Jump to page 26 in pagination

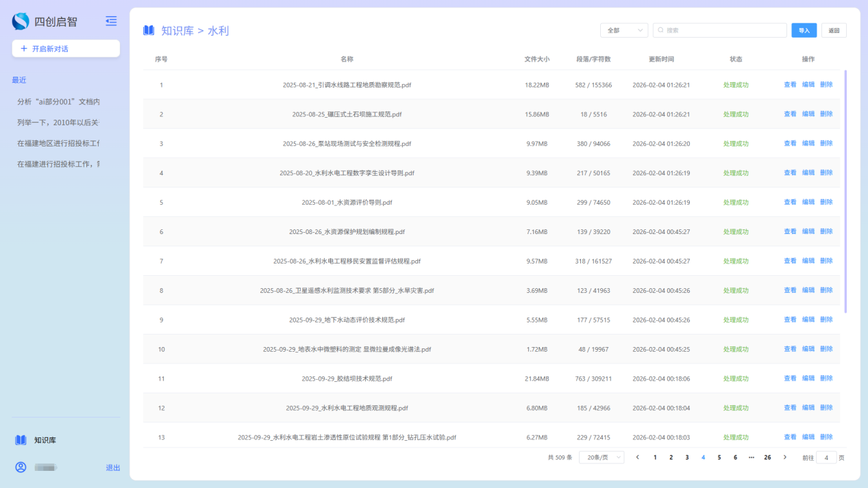pyautogui.click(x=768, y=457)
